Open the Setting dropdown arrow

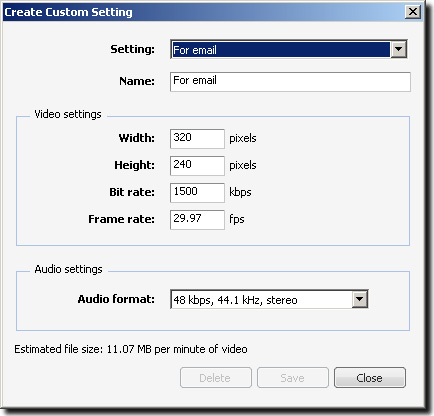pos(398,49)
